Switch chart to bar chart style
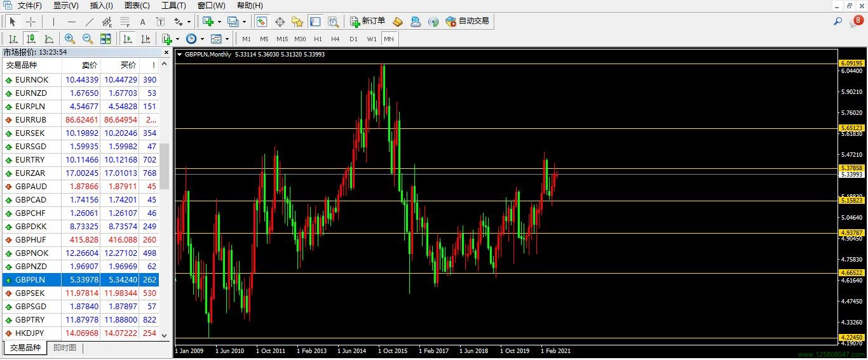The image size is (868, 360). coord(13,39)
